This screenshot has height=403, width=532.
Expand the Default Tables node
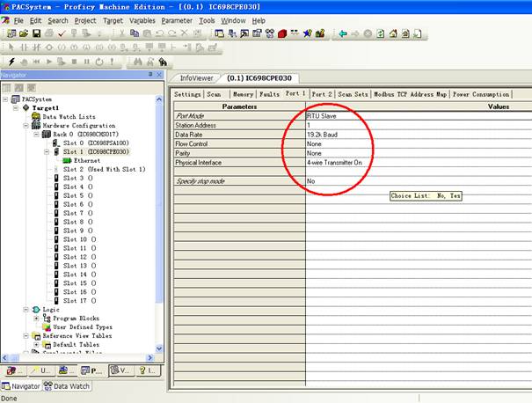[36, 344]
